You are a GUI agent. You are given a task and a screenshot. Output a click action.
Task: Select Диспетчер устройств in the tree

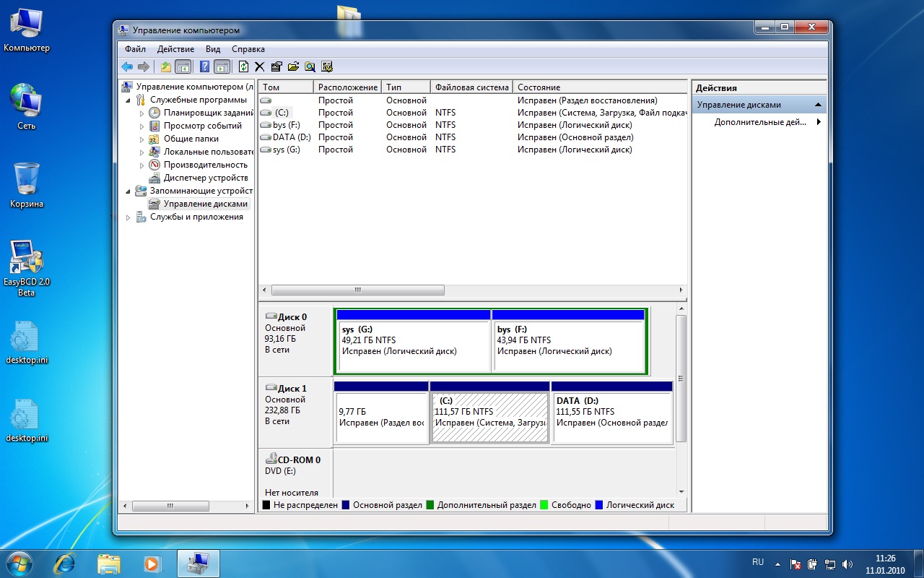205,178
